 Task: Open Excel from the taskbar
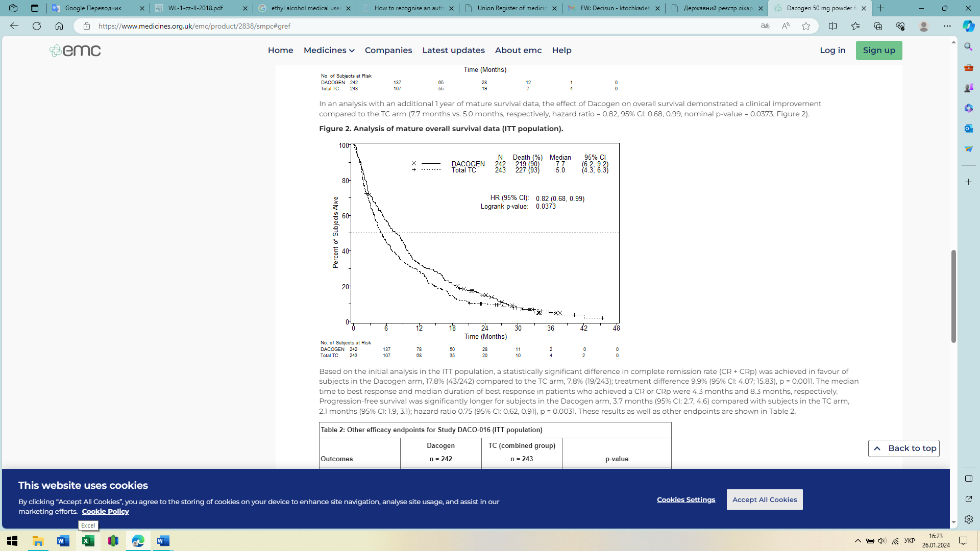click(88, 541)
